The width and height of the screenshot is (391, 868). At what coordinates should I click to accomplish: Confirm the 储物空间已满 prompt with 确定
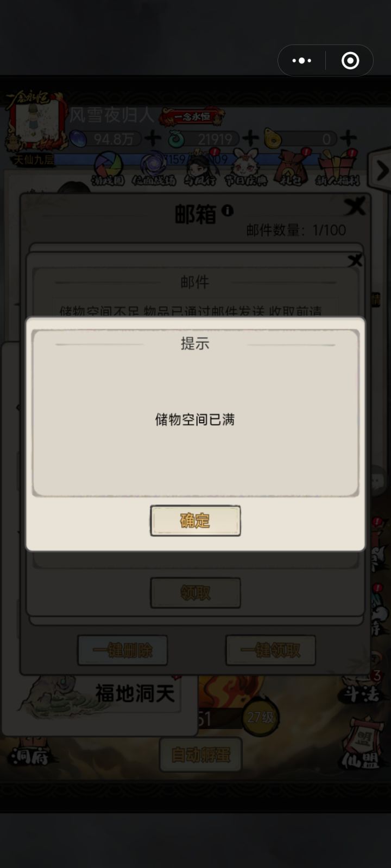[x=195, y=520]
